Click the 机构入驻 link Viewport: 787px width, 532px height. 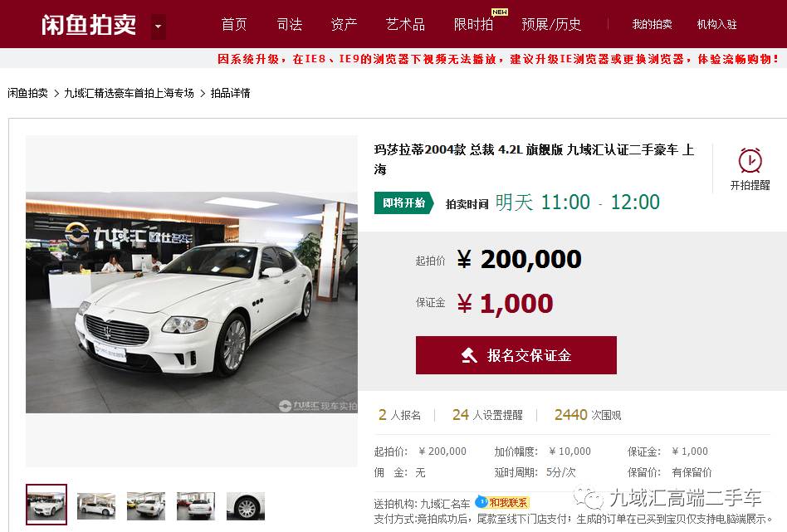[716, 24]
